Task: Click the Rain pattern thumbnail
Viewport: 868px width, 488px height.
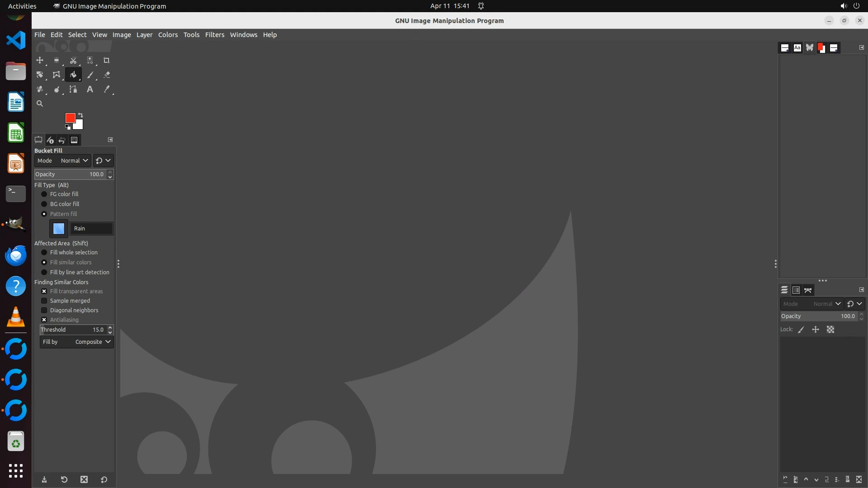Action: (59, 229)
